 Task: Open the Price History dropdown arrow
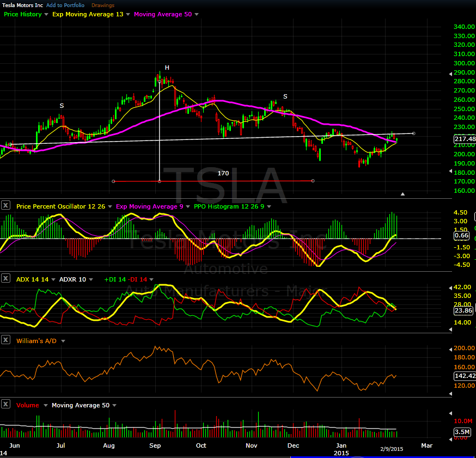(x=46, y=14)
